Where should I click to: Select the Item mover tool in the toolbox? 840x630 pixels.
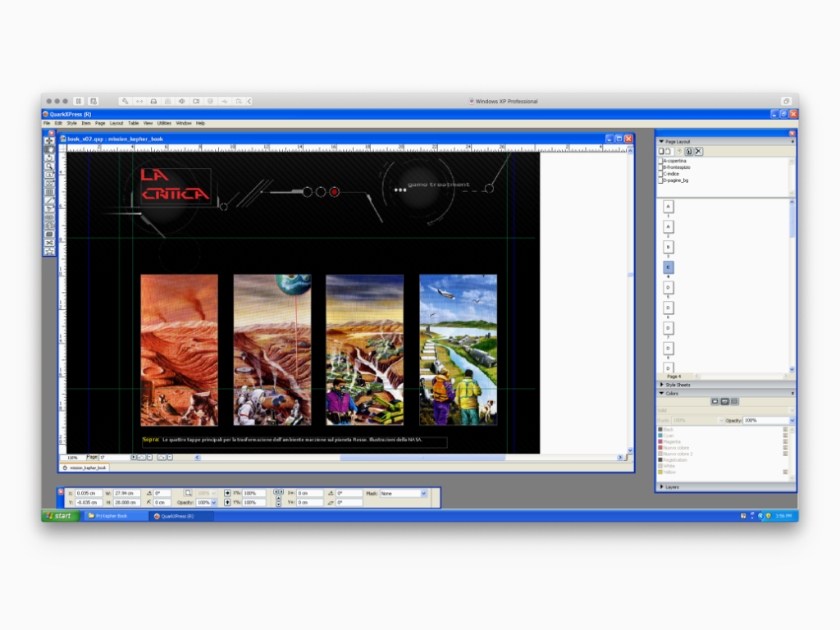coord(49,141)
